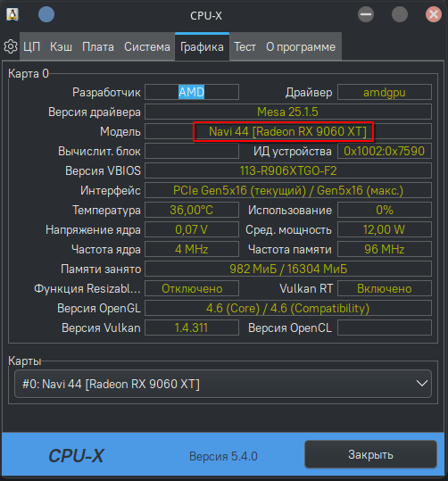Expand the Карты graphics card dropdown

tap(223, 384)
